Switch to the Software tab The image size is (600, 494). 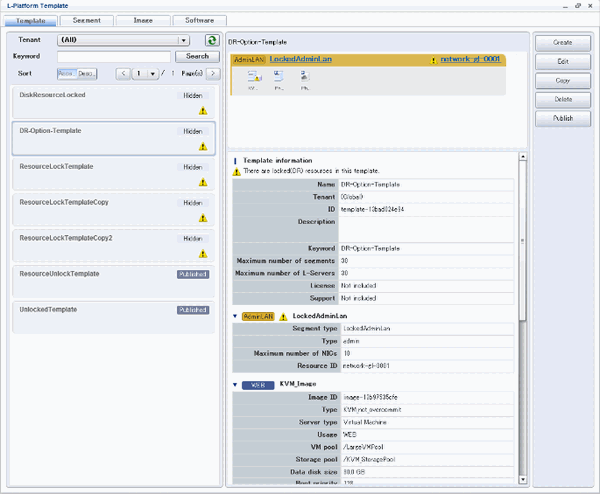click(199, 20)
